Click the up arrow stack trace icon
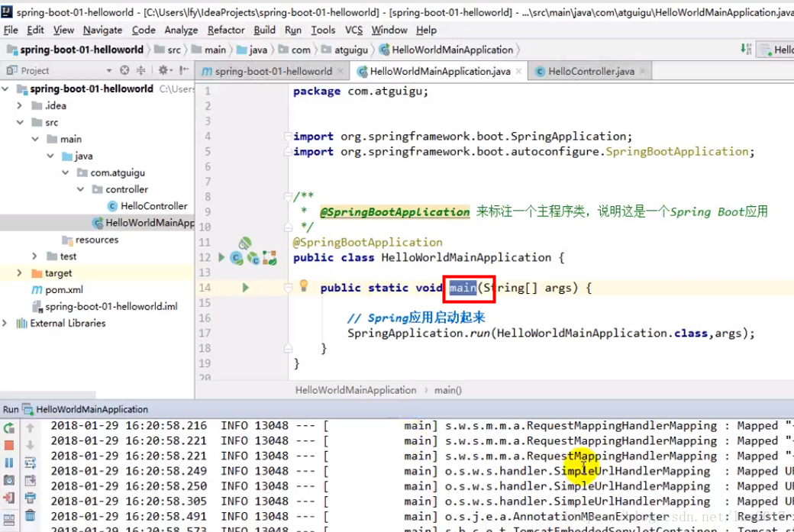Image resolution: width=794 pixels, height=532 pixels. click(x=31, y=428)
